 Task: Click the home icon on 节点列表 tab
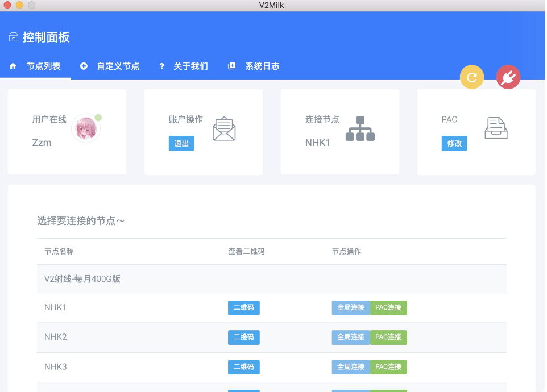click(x=13, y=66)
